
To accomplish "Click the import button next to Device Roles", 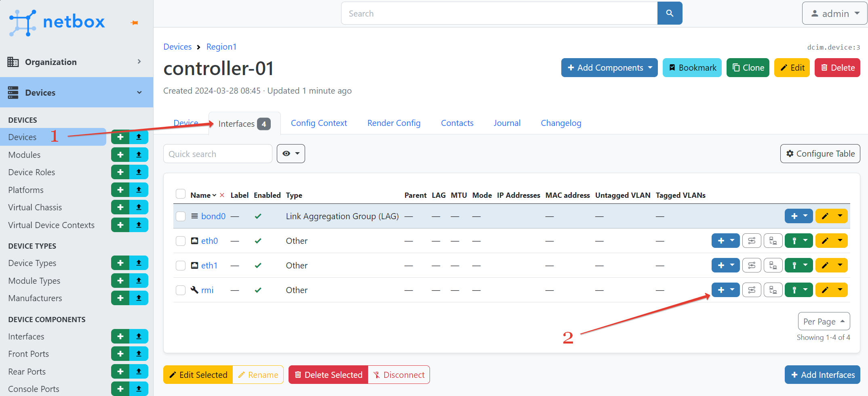I will (139, 172).
